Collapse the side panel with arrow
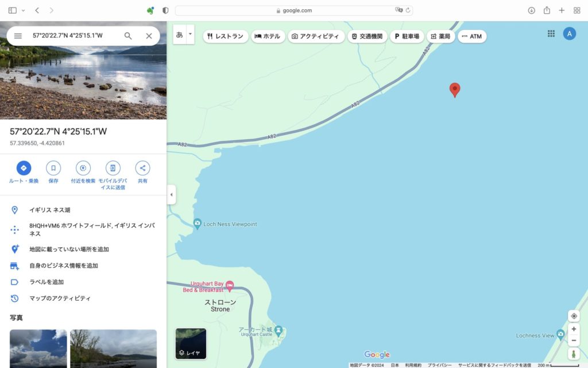Screen dimensions: 588x368 [171, 195]
